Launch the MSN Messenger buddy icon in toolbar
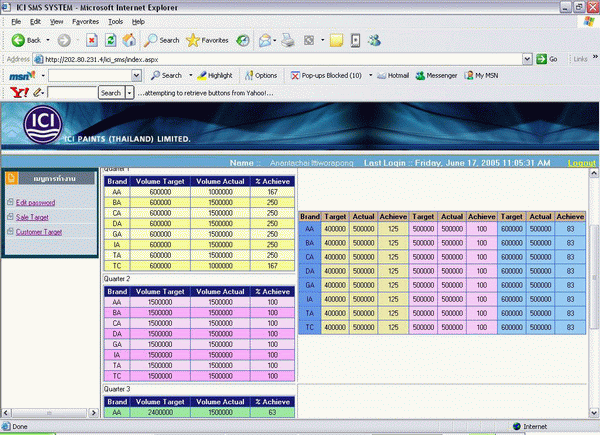The image size is (600, 435). tap(374, 40)
